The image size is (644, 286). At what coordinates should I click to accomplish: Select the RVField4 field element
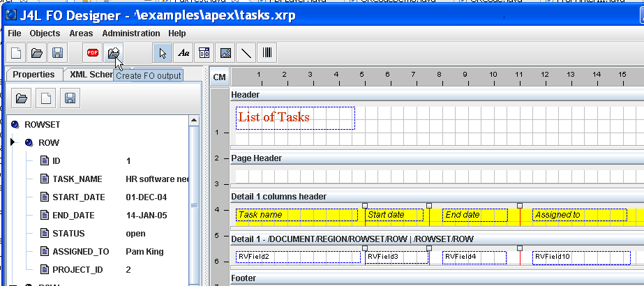(474, 257)
